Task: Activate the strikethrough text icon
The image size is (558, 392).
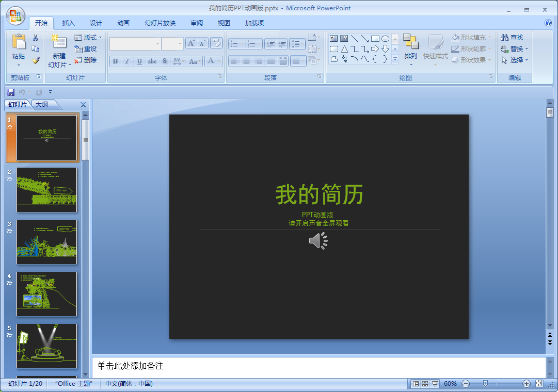Action: (x=152, y=61)
